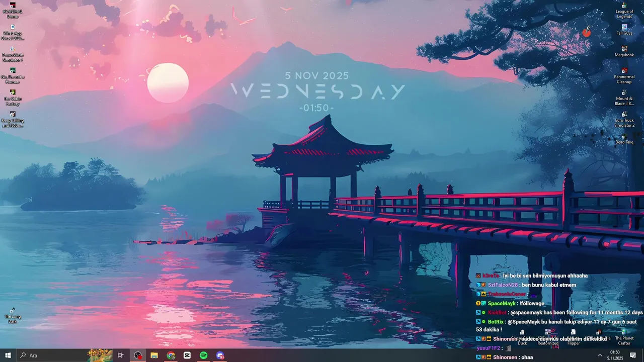Open the notification center icon

click(x=633, y=355)
